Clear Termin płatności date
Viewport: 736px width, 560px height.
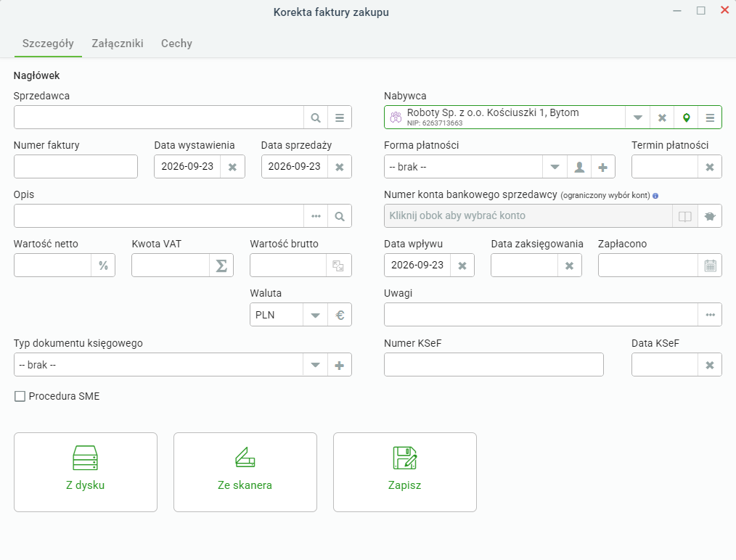click(x=710, y=167)
